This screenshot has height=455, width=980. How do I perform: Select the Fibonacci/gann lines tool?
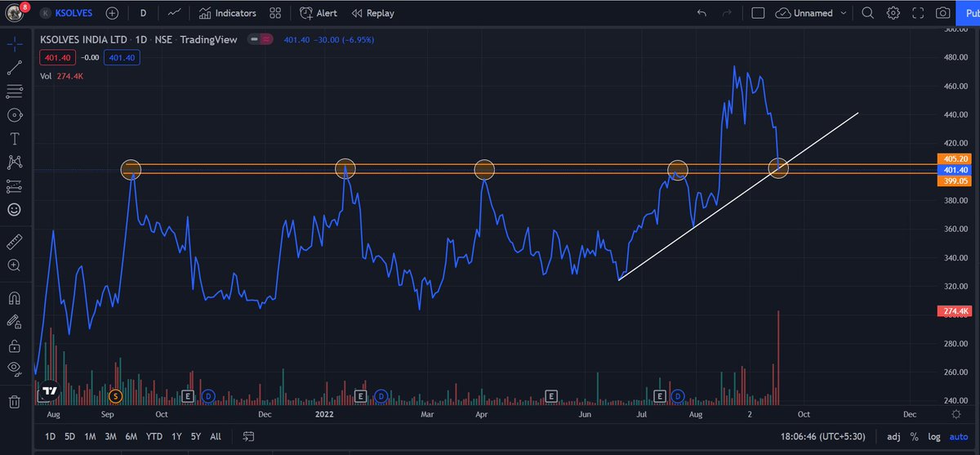click(14, 91)
